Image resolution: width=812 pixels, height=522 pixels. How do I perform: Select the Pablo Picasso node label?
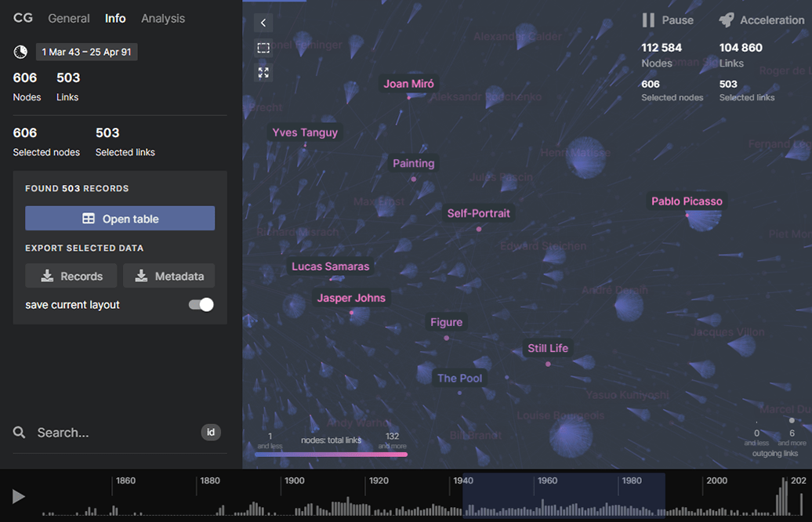687,201
